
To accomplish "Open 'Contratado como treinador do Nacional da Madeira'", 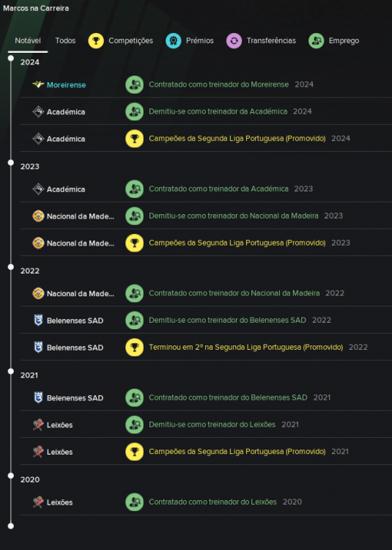I will (x=234, y=293).
